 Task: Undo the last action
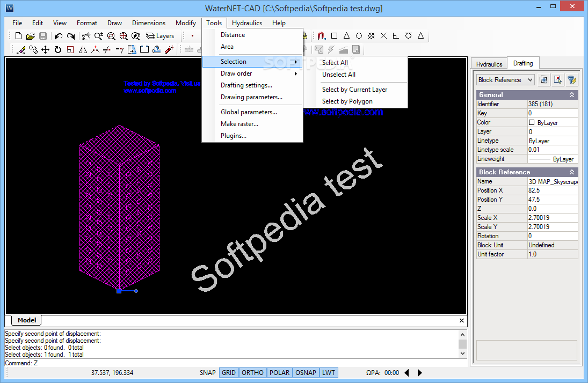[58, 36]
